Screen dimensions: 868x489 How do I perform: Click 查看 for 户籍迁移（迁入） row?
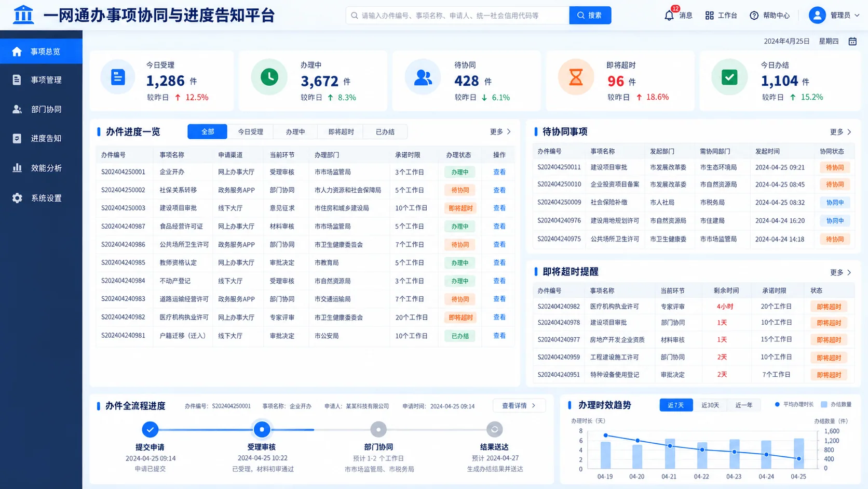tap(499, 336)
